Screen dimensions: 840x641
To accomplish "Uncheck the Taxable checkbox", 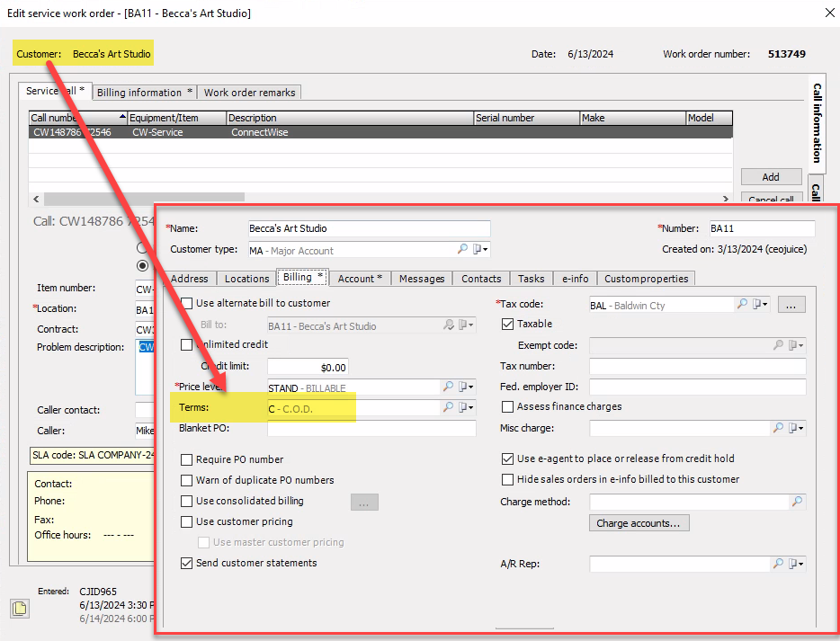I will pos(507,324).
